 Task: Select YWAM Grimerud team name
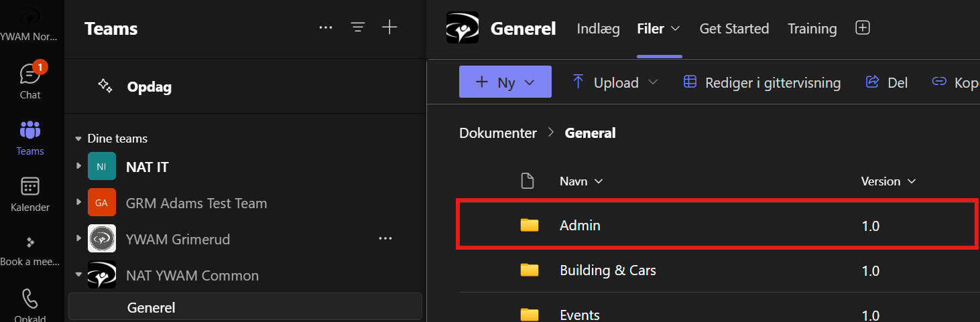pos(178,239)
